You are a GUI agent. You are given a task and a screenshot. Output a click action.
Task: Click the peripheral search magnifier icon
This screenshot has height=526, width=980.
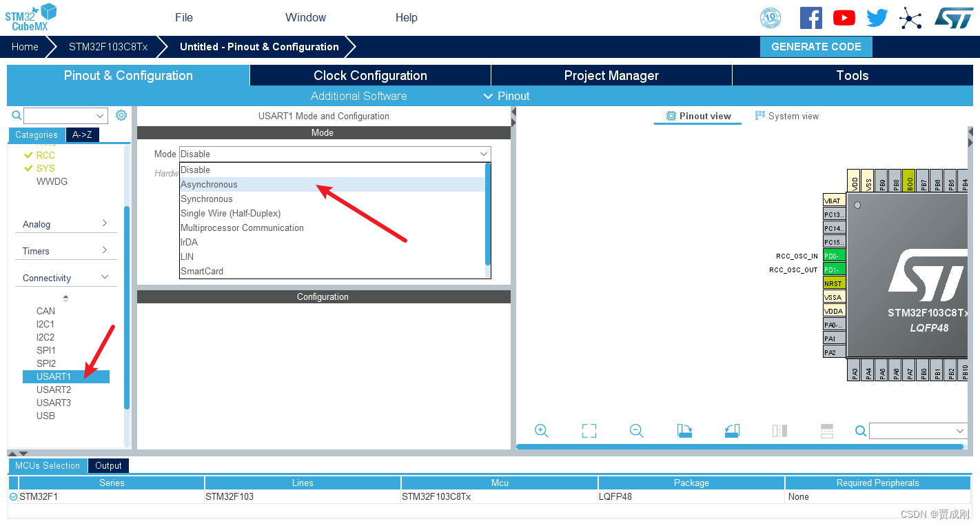(17, 115)
